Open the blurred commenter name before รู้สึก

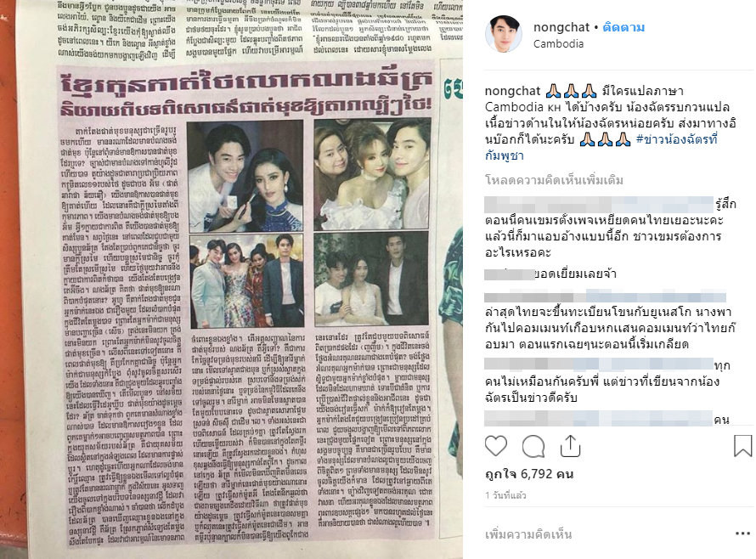598,204
